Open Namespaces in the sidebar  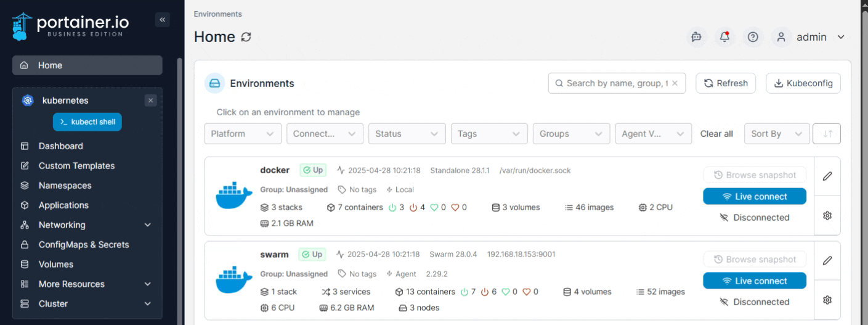[x=65, y=186]
